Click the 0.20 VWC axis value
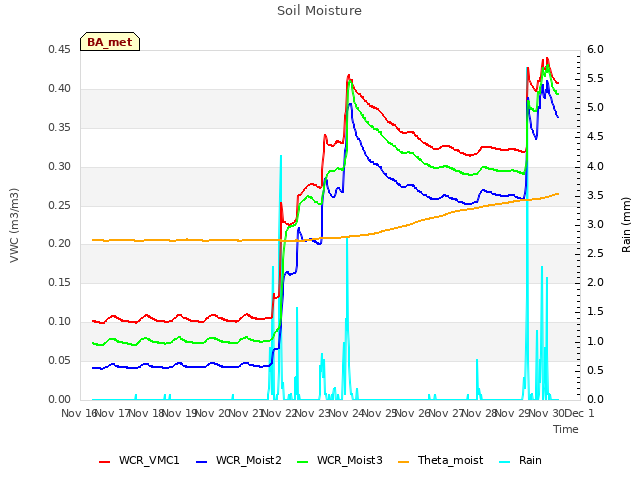The width and height of the screenshot is (640, 480). tap(60, 244)
